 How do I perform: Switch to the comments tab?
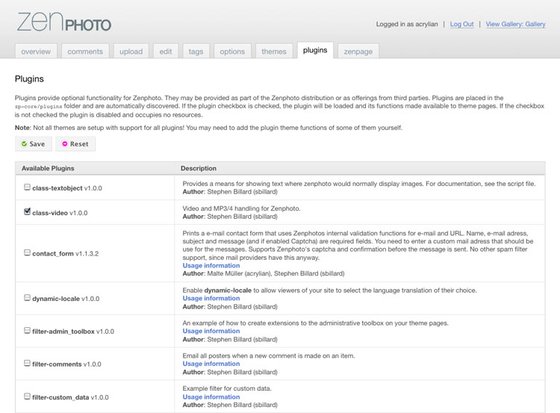85,51
